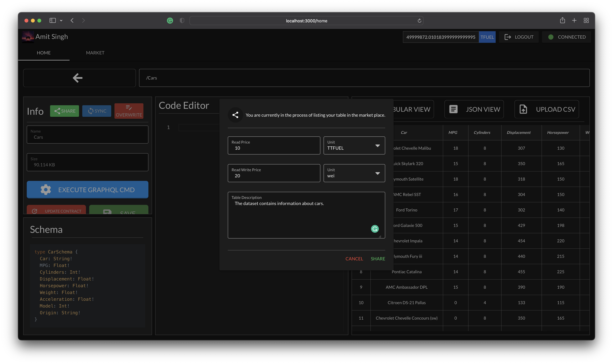
Task: Reload the page with the refresh icon
Action: 419,21
